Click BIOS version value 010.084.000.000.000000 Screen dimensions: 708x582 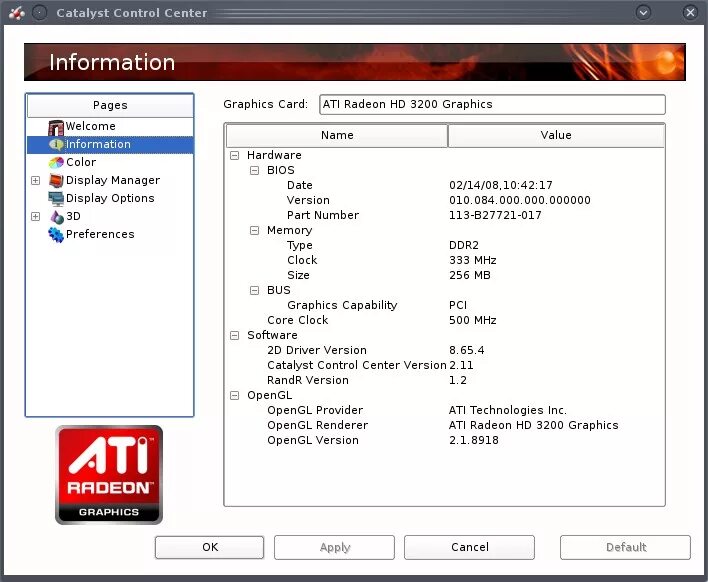pos(520,200)
